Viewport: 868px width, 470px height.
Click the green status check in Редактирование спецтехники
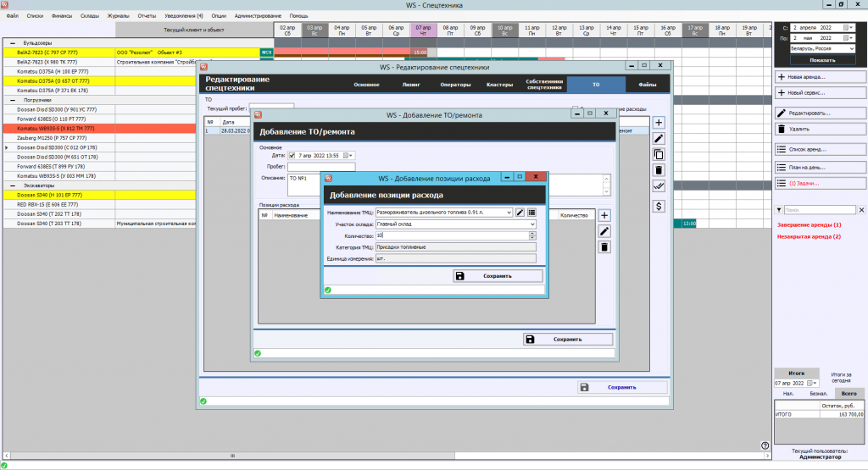(203, 401)
